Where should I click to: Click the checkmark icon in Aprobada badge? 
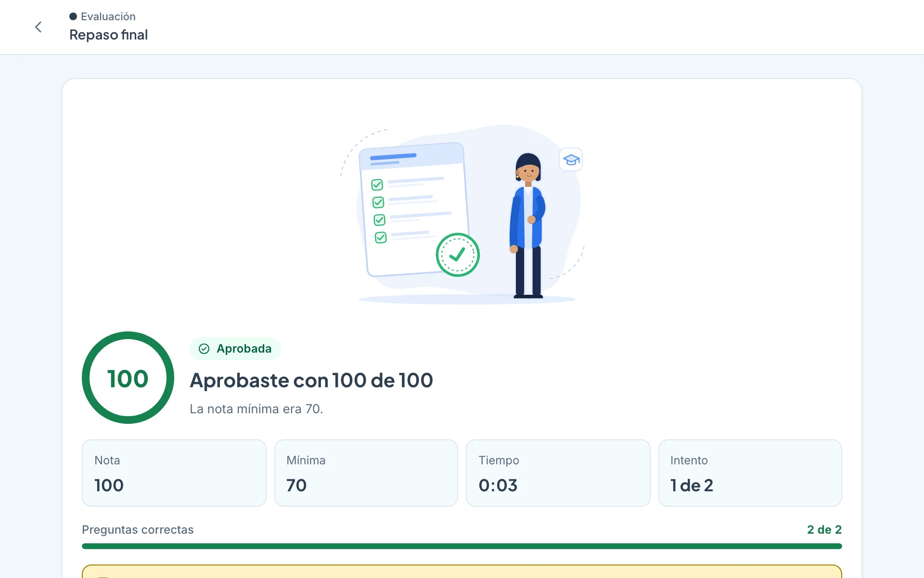coord(204,349)
